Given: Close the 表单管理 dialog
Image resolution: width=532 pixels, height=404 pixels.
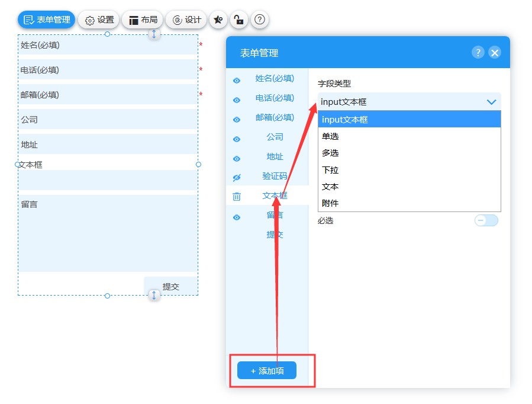Looking at the screenshot, I should (x=495, y=52).
